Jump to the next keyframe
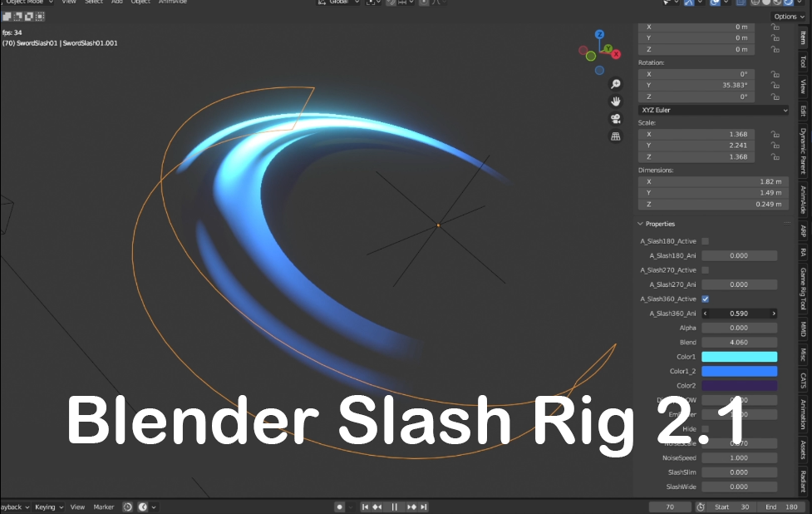 [411, 507]
